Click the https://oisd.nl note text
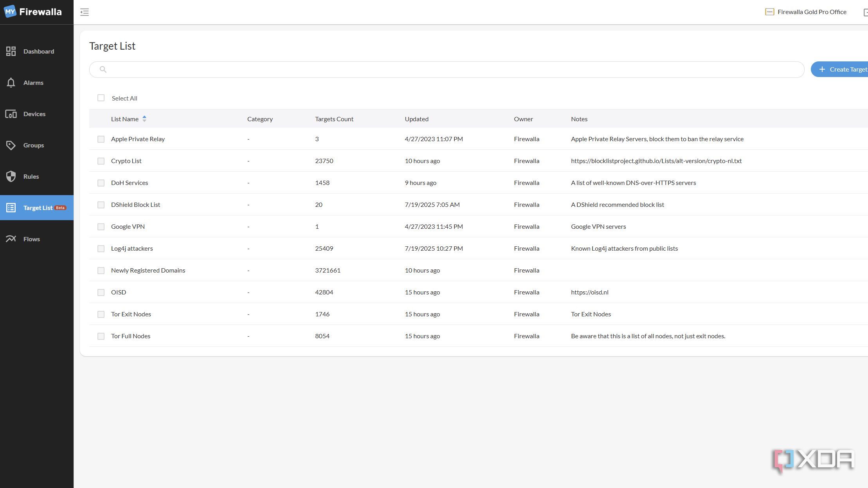868x488 pixels. [589, 292]
